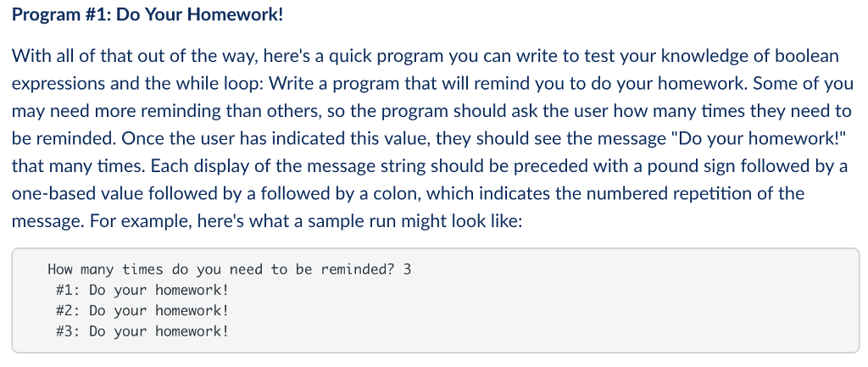Click the "Program #1: Do Your Homework!" heading
The height and width of the screenshot is (367, 868).
[147, 15]
